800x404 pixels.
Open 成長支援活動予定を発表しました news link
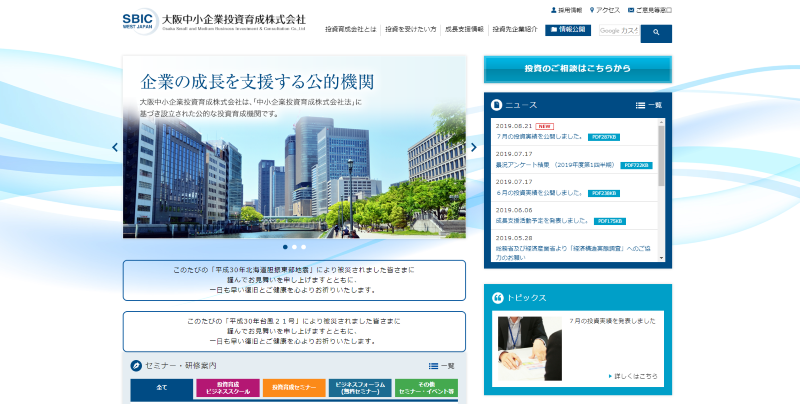click(x=542, y=221)
